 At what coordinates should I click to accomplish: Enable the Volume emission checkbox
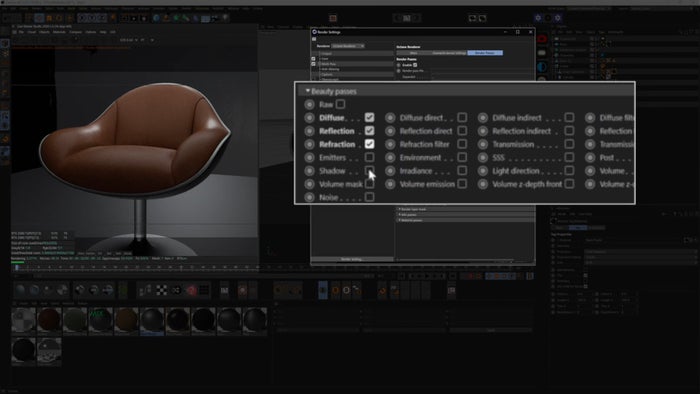462,183
